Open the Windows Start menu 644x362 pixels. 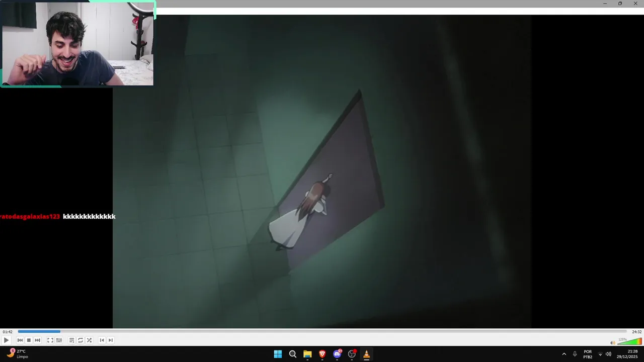(278, 354)
